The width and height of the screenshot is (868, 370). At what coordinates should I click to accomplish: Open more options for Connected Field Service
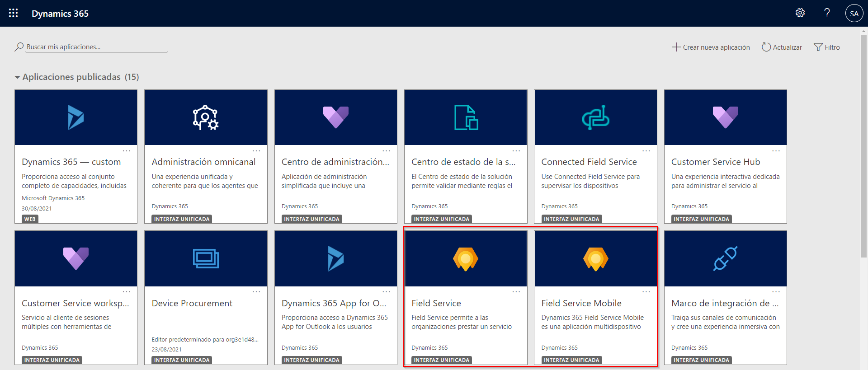click(x=646, y=151)
